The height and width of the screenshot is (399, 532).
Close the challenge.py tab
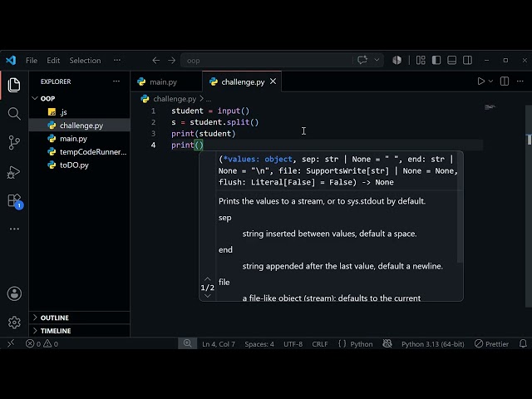pos(273,81)
